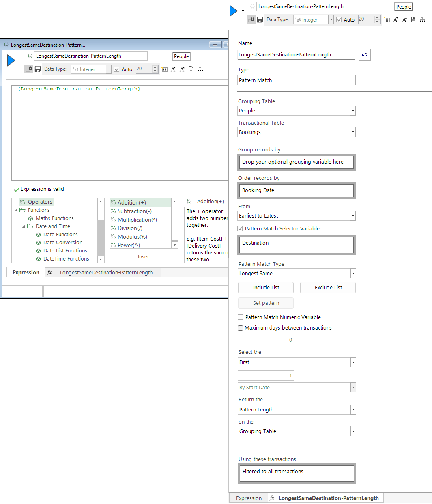Click save floppy icon in right panel
Image resolution: width=432 pixels, height=504 pixels.
coord(260,20)
